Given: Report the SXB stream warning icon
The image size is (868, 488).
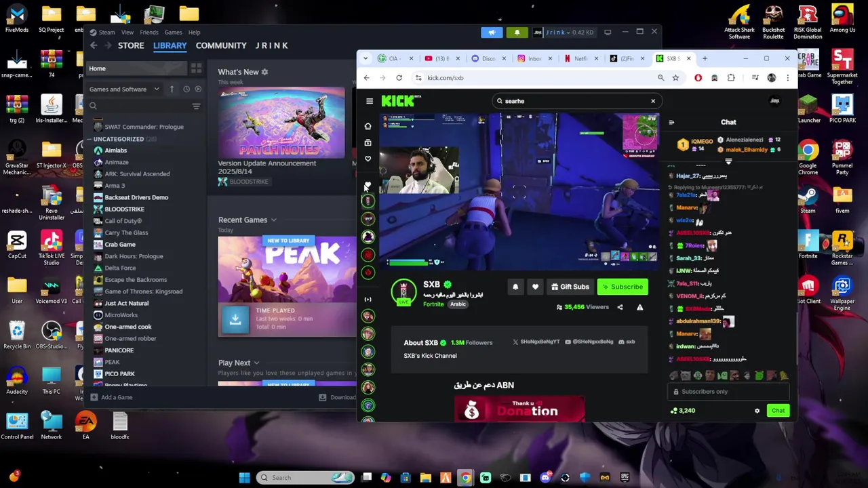Looking at the screenshot, I should (639, 307).
